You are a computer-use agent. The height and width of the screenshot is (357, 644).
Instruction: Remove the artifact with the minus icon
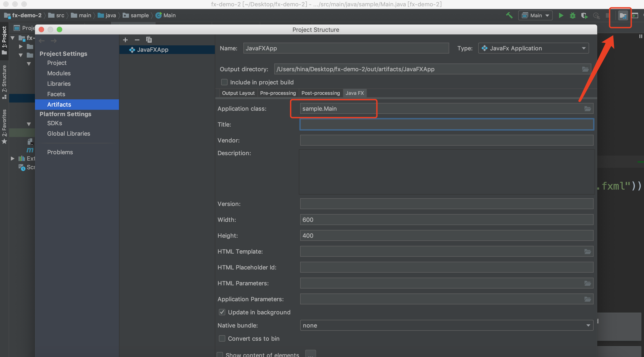click(x=137, y=40)
